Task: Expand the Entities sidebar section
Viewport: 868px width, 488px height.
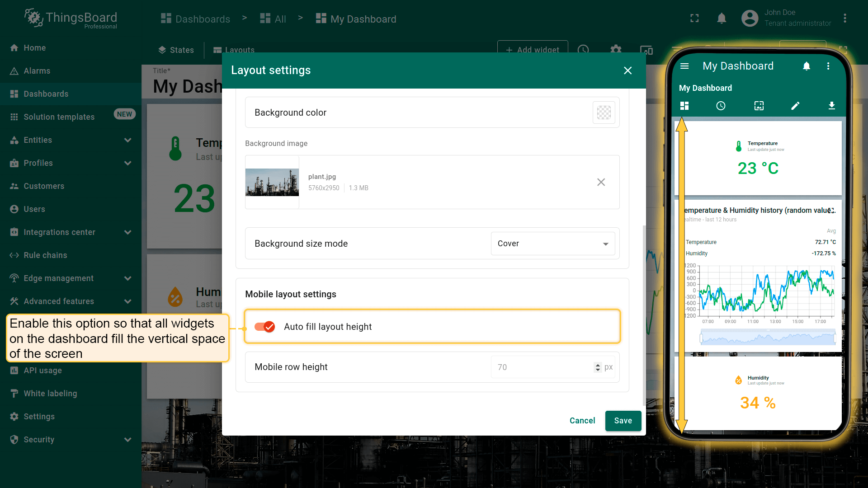Action: tap(128, 140)
